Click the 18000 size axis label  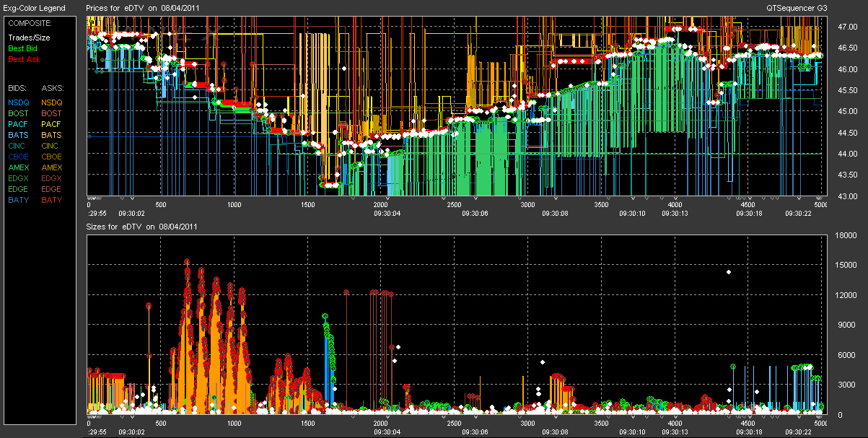point(846,235)
